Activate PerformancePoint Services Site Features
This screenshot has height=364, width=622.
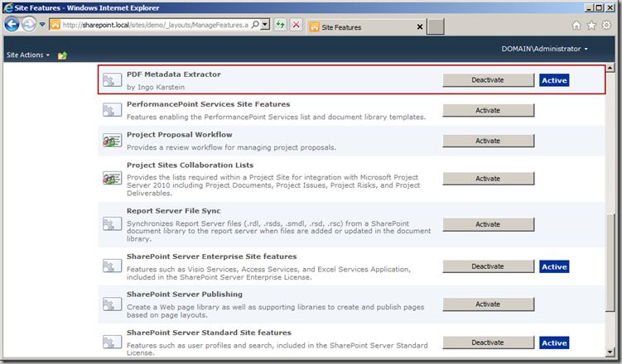coord(489,110)
